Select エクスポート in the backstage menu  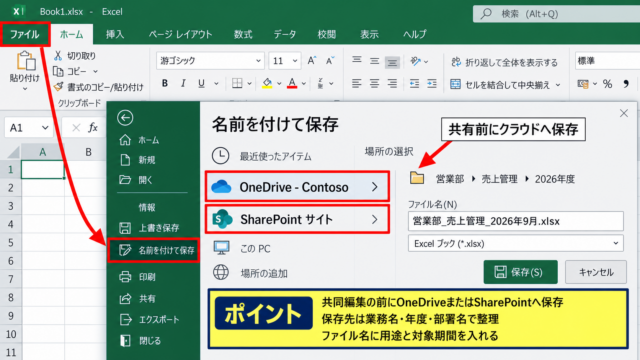click(149, 320)
